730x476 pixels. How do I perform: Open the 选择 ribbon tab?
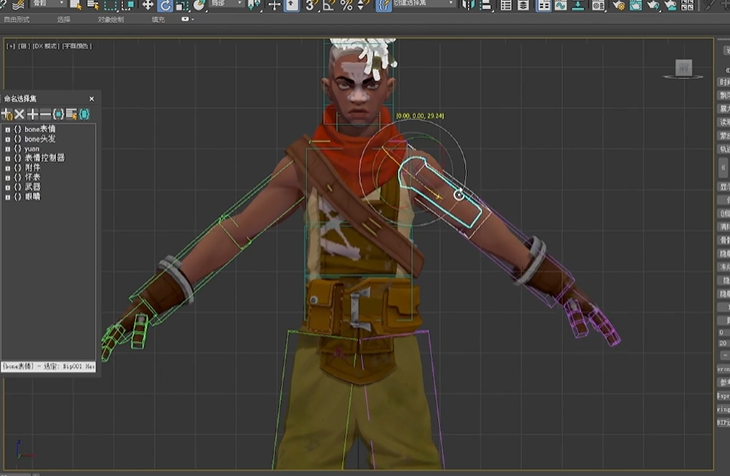pyautogui.click(x=64, y=20)
